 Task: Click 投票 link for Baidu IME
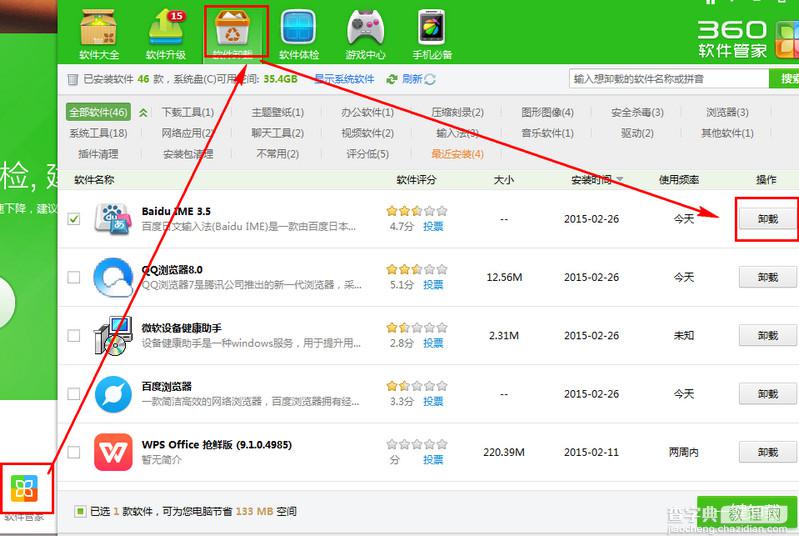[x=433, y=227]
